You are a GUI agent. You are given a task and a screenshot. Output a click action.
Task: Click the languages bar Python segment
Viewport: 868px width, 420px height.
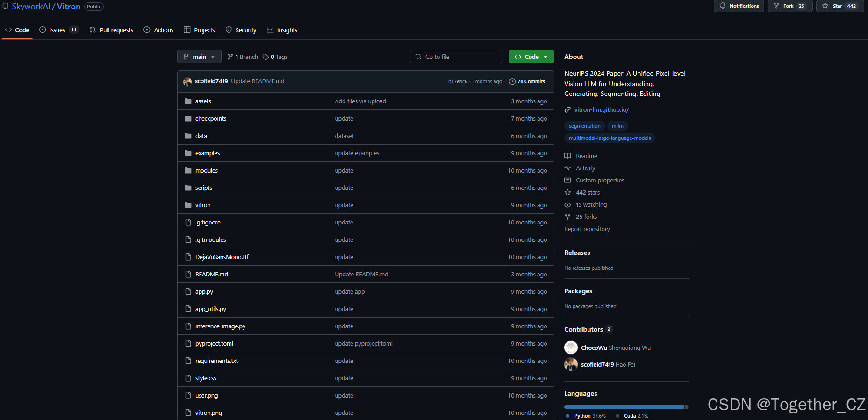(x=624, y=407)
